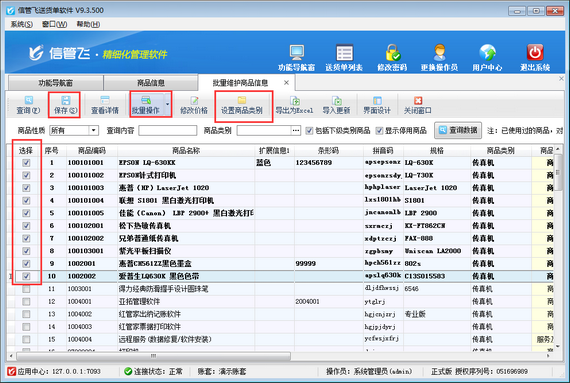Check the checkbox for row 12 亚拓管理软件

(x=26, y=302)
